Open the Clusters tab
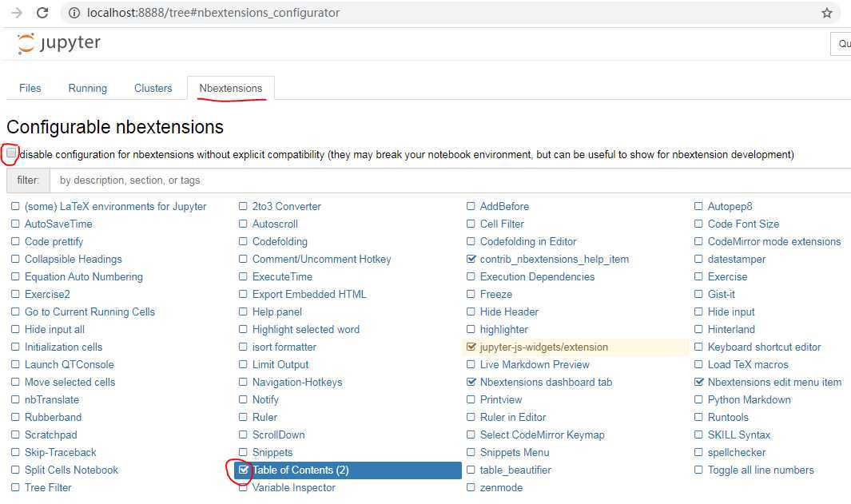The height and width of the screenshot is (504, 851). (153, 88)
